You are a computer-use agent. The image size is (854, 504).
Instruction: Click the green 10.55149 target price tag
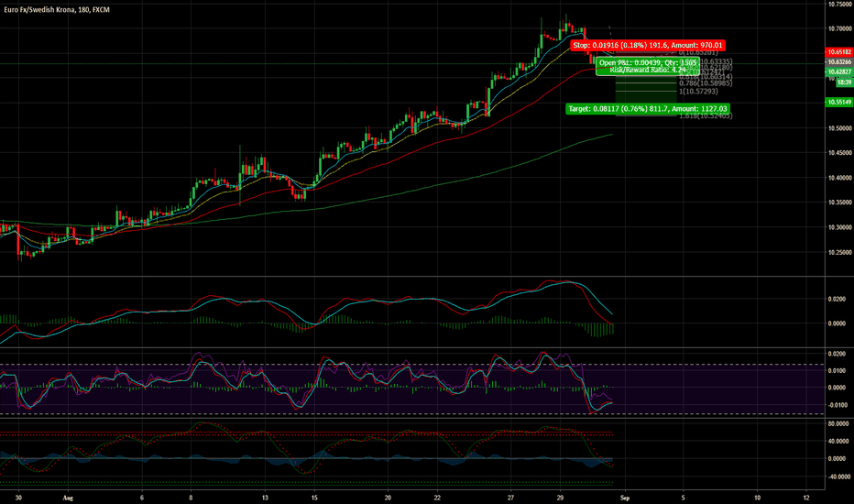[x=839, y=103]
